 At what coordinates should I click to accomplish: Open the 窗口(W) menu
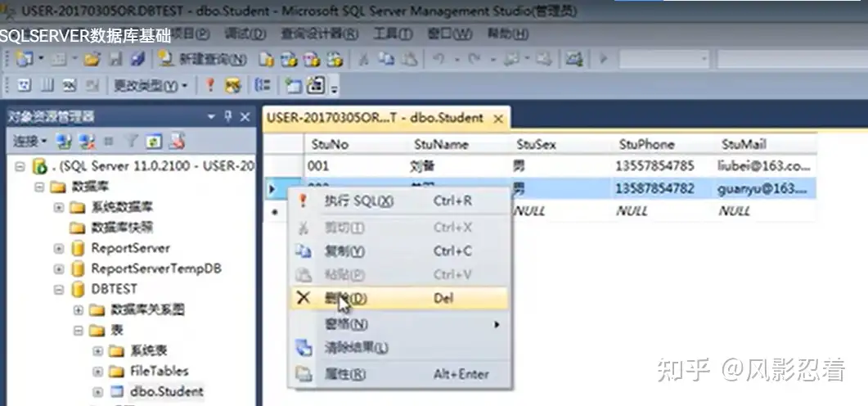449,34
